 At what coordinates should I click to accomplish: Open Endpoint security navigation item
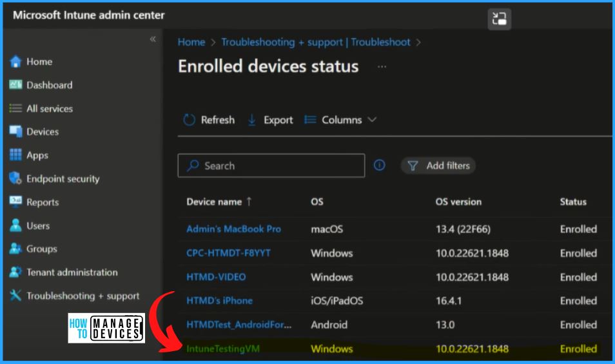coord(63,179)
